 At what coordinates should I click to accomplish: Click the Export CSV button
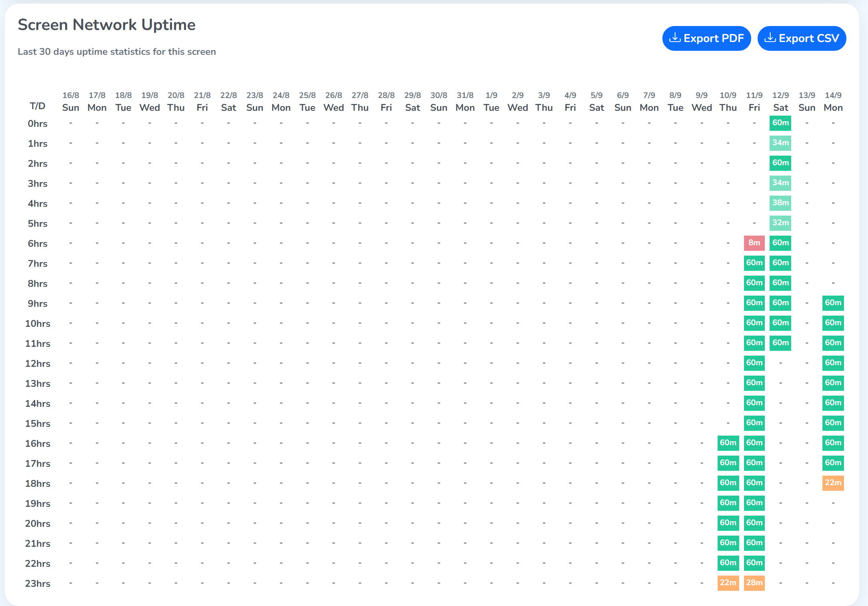(802, 38)
